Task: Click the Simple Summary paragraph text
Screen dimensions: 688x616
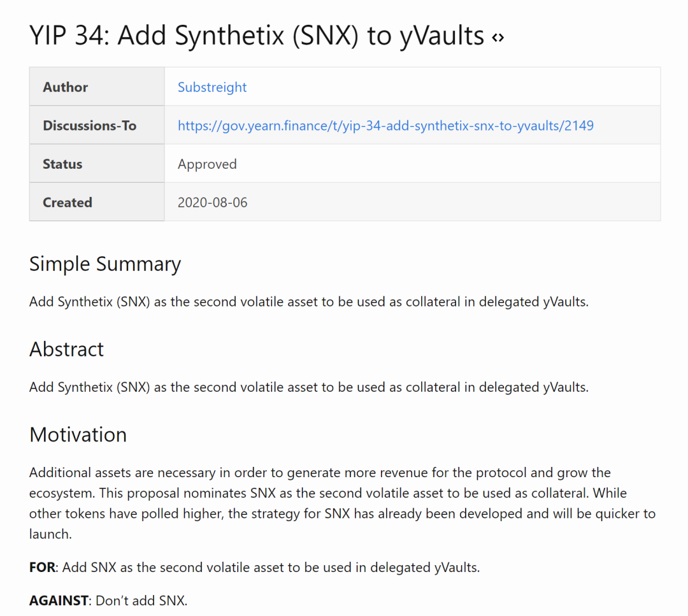Action: [309, 302]
